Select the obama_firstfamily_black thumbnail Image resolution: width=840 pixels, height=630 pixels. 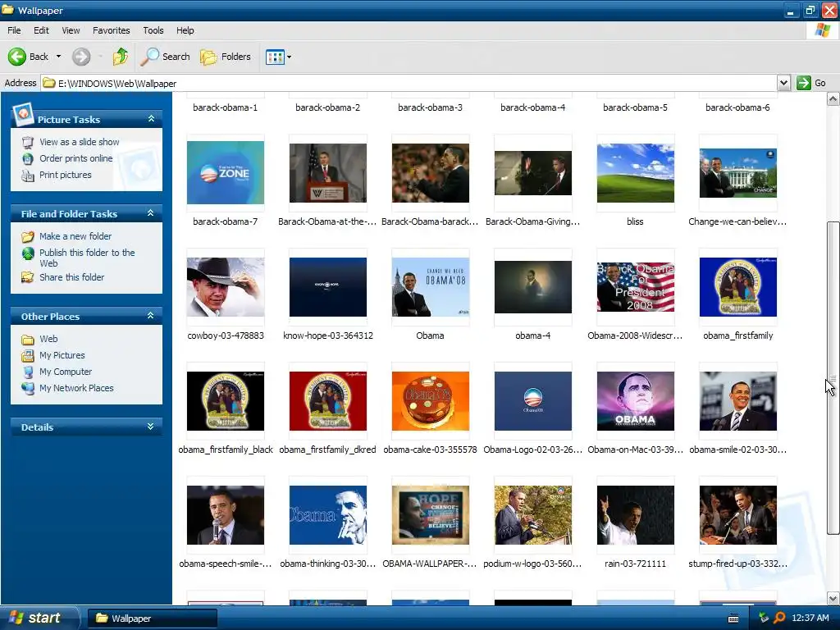pyautogui.click(x=226, y=401)
